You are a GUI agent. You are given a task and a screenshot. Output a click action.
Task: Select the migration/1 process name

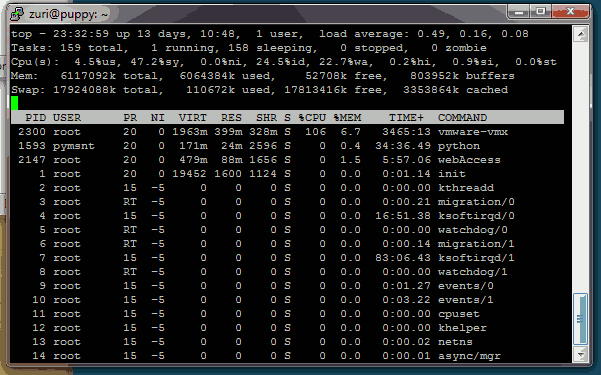pos(476,244)
